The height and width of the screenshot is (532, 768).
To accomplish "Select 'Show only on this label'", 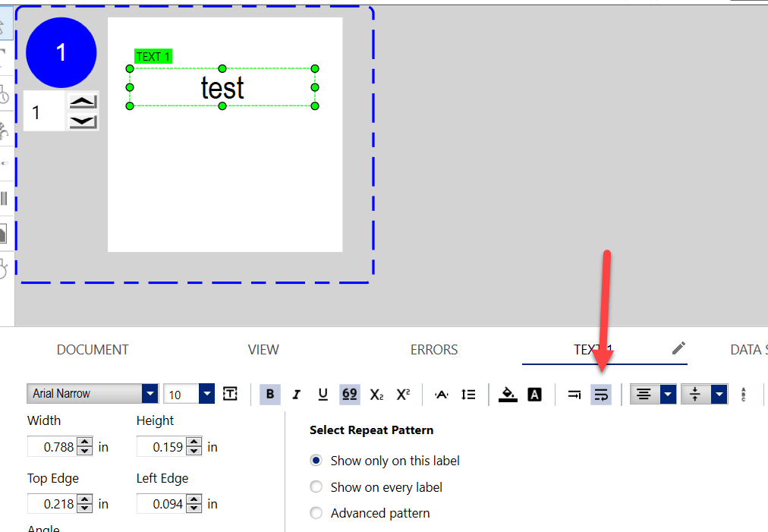I will tap(316, 461).
